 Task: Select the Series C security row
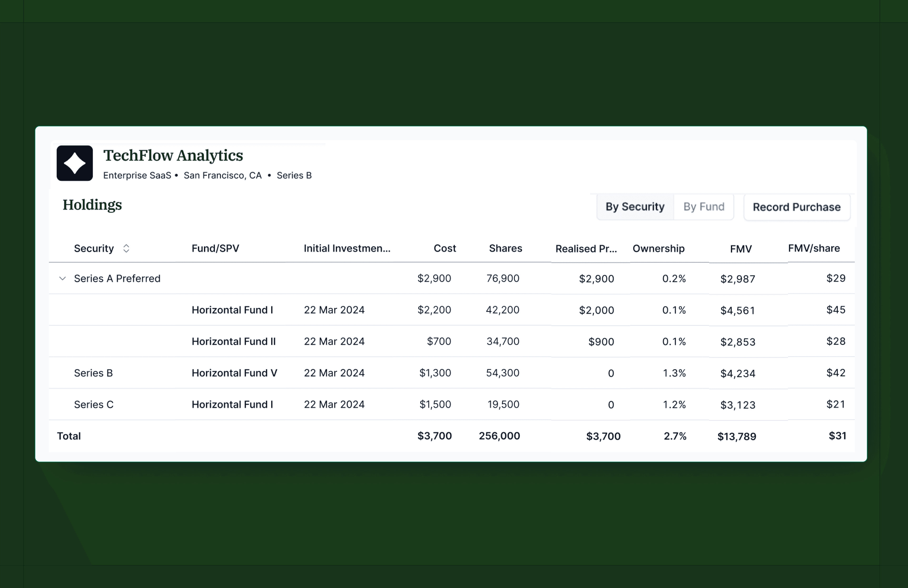pyautogui.click(x=94, y=405)
